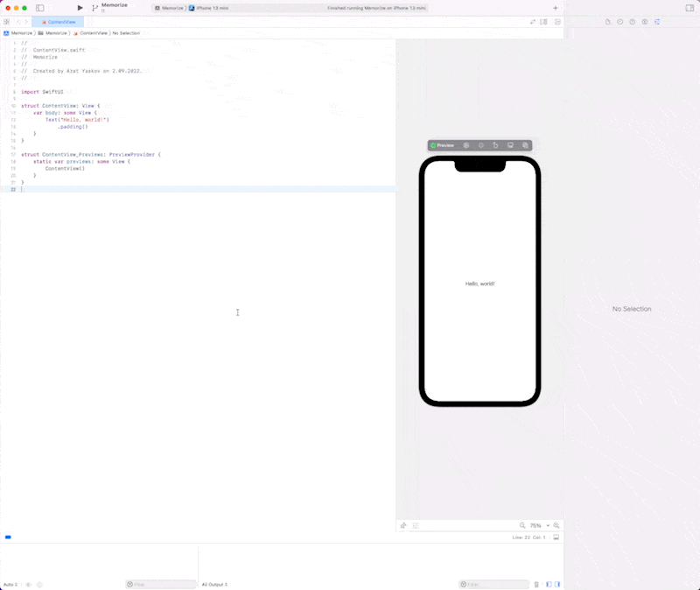Viewport: 700px width, 590px height.
Task: Choose the iPhone 13 mini run destination
Action: [x=208, y=8]
